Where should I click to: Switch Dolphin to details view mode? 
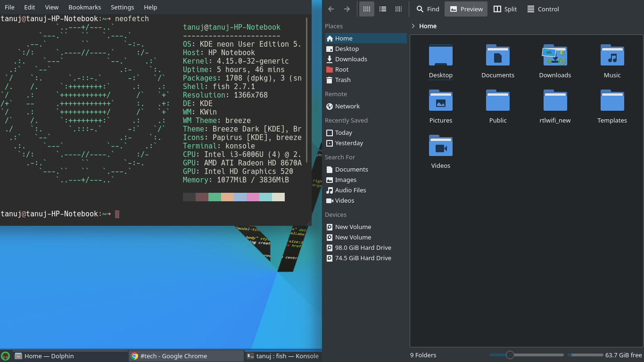[x=398, y=9]
